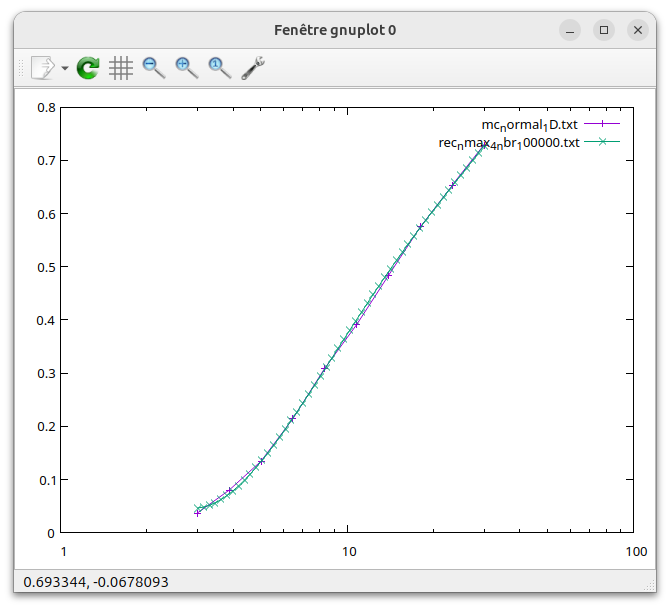The image size is (670, 609).
Task: Close the gnuplot window
Action: tap(638, 30)
